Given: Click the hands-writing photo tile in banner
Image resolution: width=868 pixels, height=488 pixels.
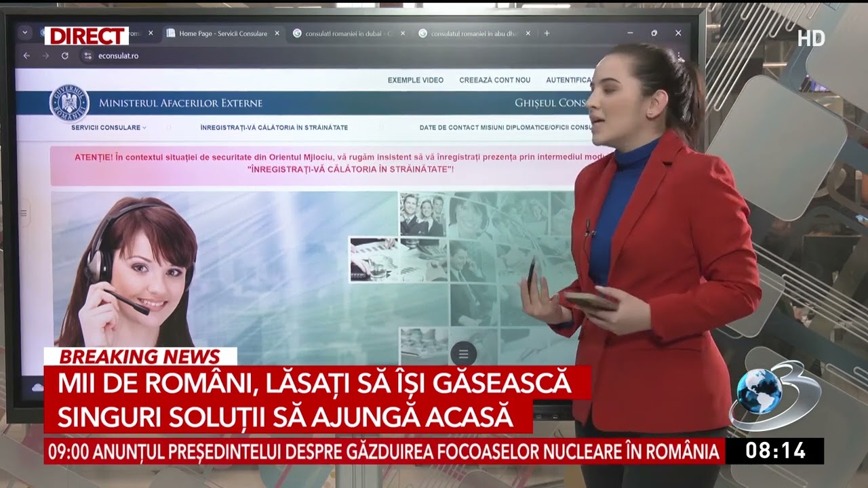Looking at the screenshot, I should click(374, 259).
